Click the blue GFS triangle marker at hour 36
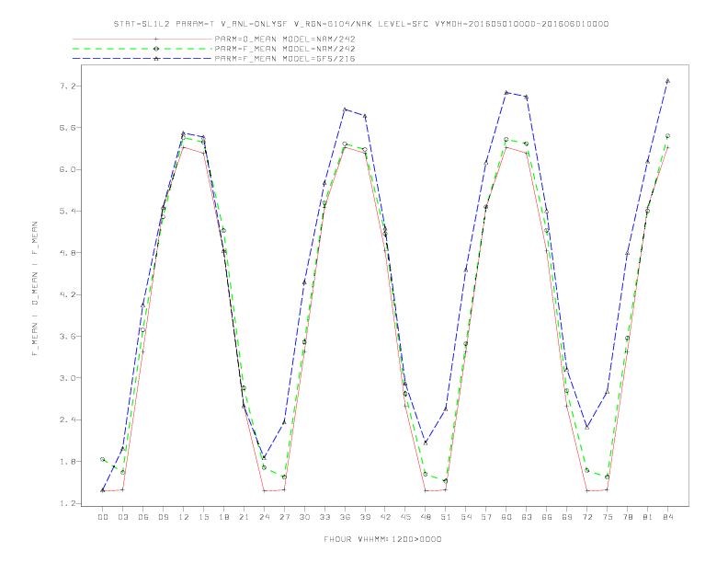 (345, 109)
